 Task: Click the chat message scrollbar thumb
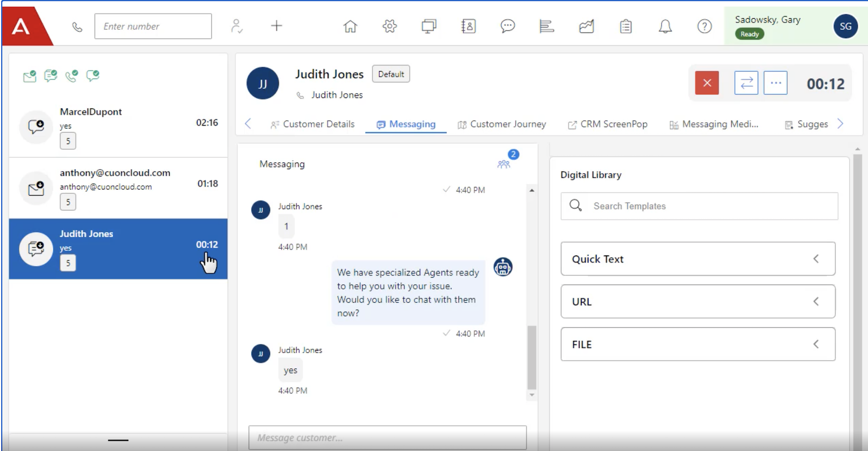(x=532, y=357)
